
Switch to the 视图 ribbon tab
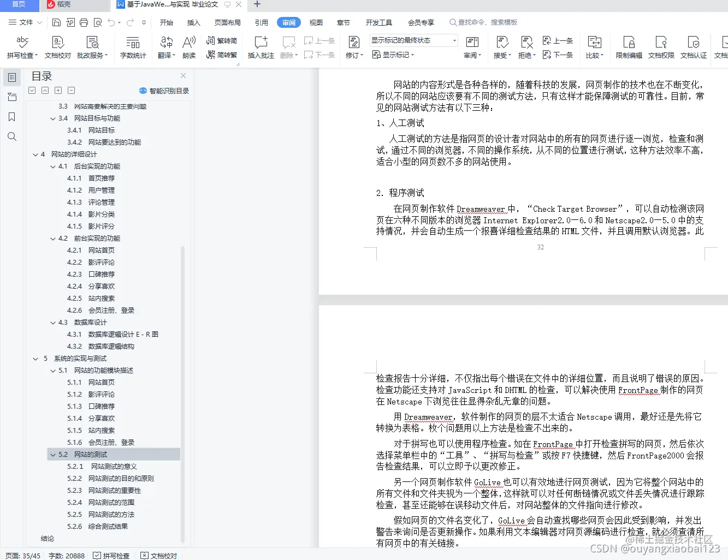pos(316,22)
